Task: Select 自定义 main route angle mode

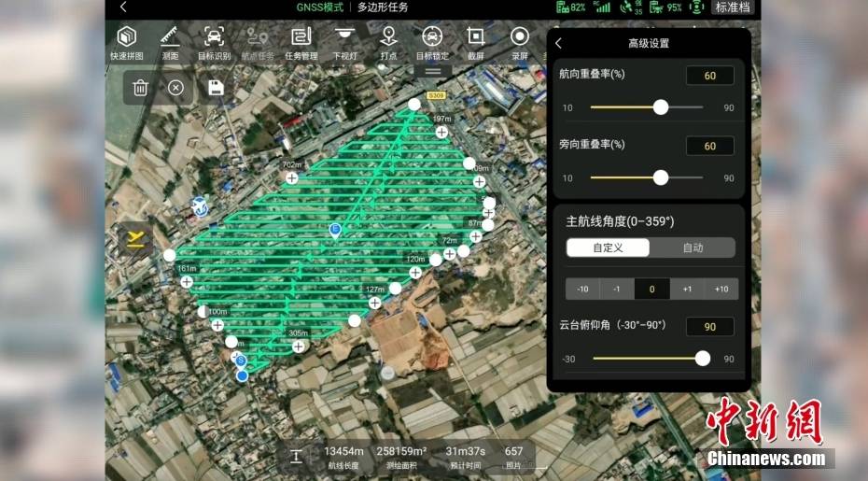Action: click(608, 248)
